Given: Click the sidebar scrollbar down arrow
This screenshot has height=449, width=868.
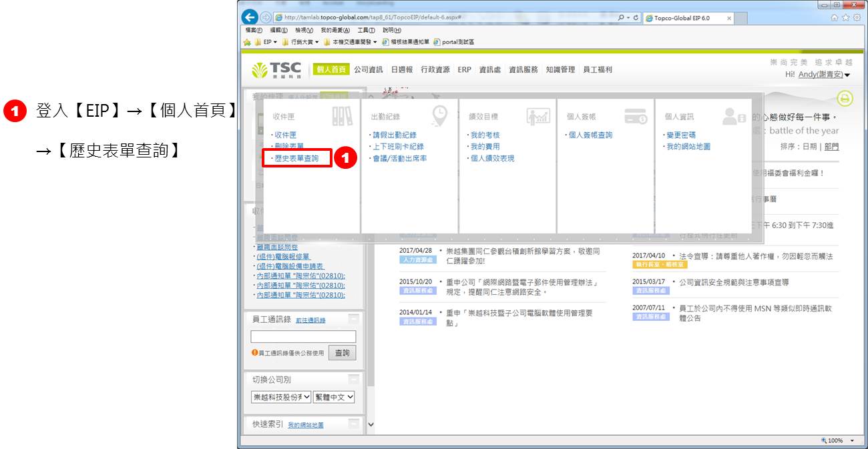Looking at the screenshot, I should (371, 424).
